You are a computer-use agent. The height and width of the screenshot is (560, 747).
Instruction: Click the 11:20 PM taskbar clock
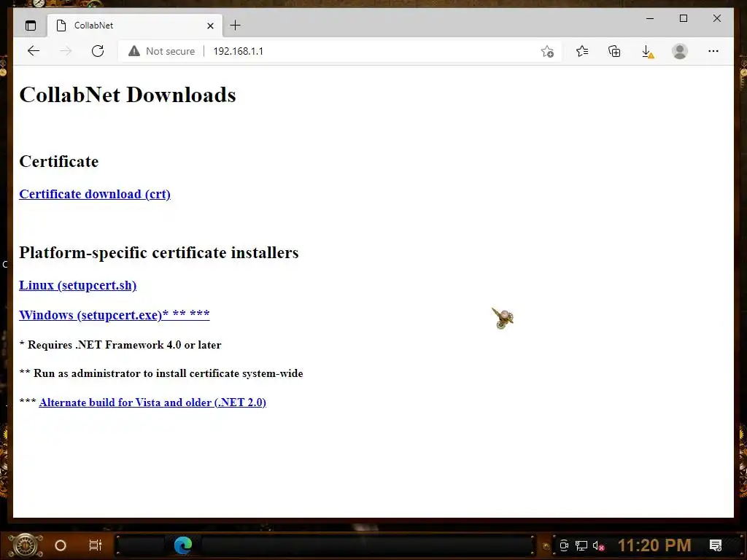coord(654,545)
